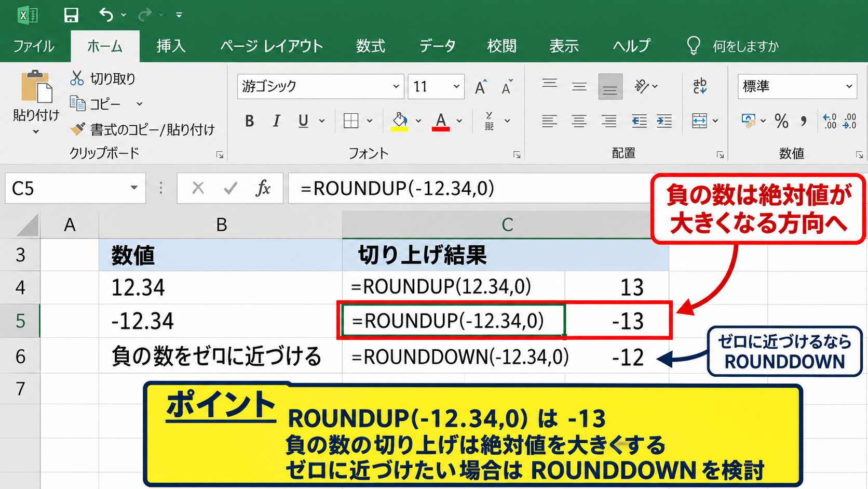868x489 pixels.
Task: Switch to the データ tab
Action: (x=437, y=46)
